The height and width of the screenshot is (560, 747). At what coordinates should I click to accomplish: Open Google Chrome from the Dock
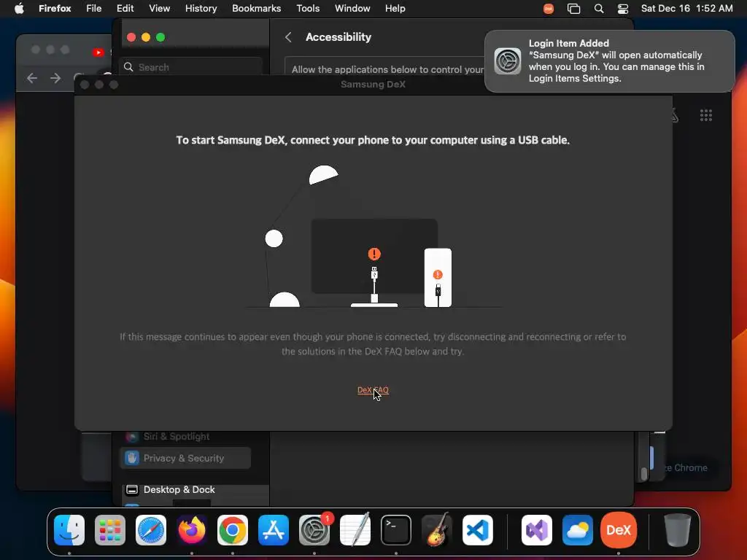point(233,530)
